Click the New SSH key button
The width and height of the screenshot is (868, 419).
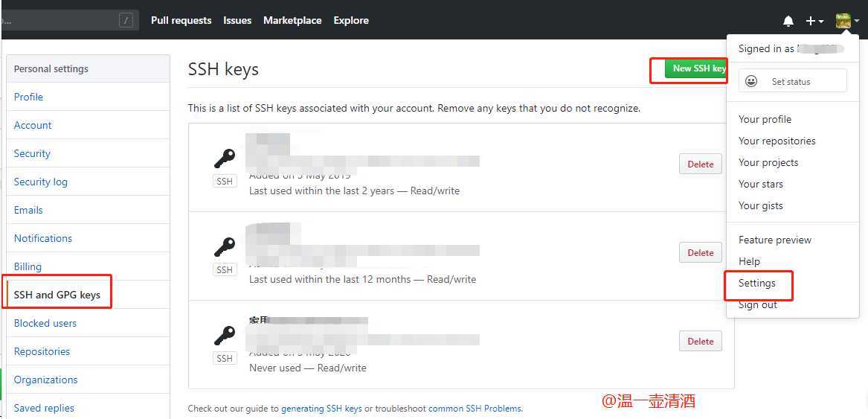696,68
